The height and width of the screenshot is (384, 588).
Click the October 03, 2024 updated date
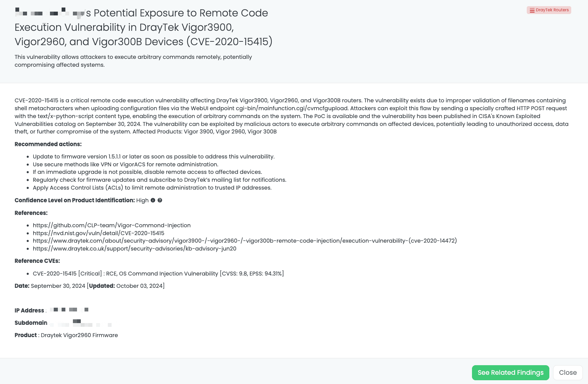pyautogui.click(x=139, y=286)
